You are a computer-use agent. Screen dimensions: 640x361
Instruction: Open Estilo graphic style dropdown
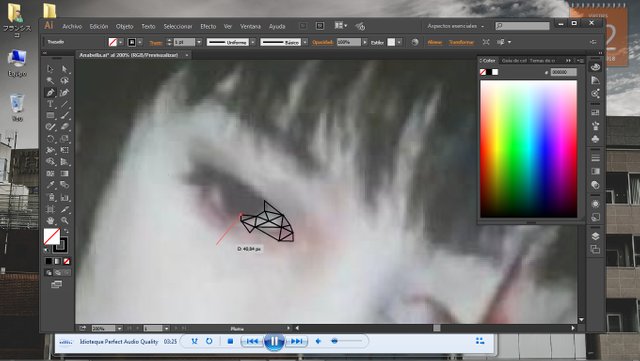[x=399, y=42]
